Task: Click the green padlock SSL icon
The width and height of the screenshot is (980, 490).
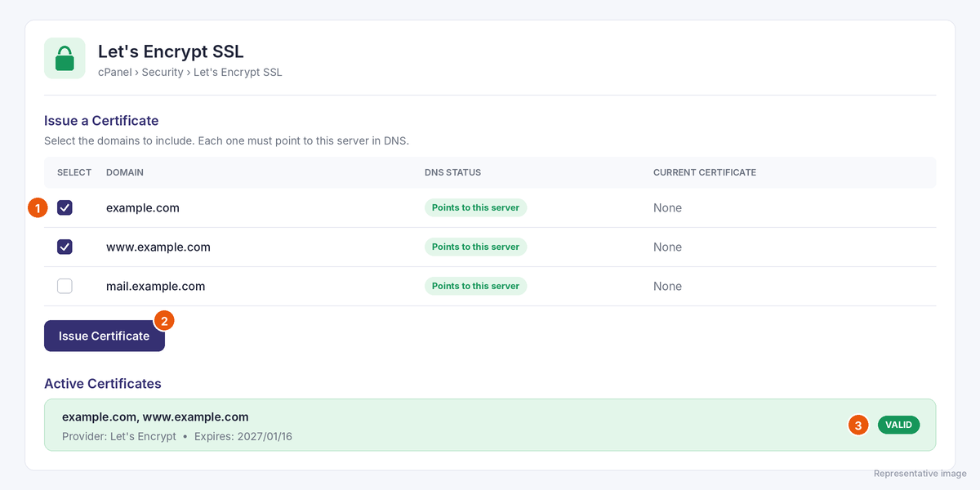Action: click(x=65, y=59)
